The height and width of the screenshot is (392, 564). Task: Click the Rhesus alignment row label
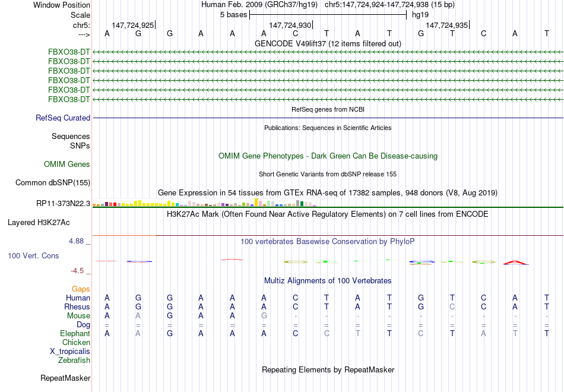pos(77,307)
